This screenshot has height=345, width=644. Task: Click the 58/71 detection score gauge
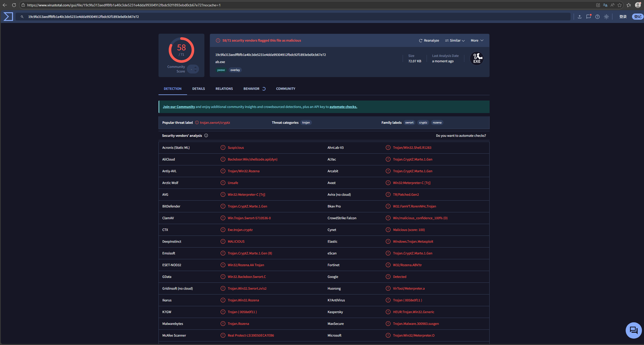(x=181, y=50)
